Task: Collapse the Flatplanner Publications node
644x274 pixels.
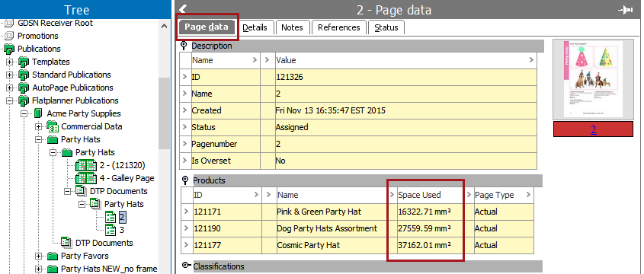Action: (x=10, y=100)
